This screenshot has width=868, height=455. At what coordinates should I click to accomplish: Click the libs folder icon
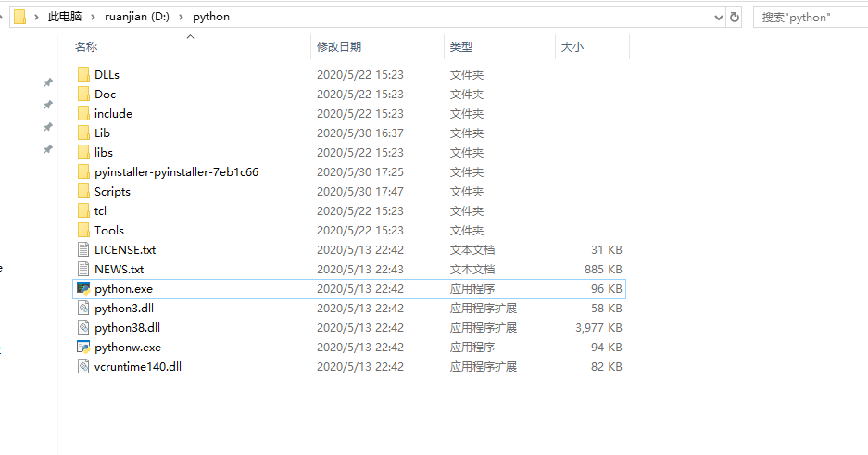tap(83, 152)
